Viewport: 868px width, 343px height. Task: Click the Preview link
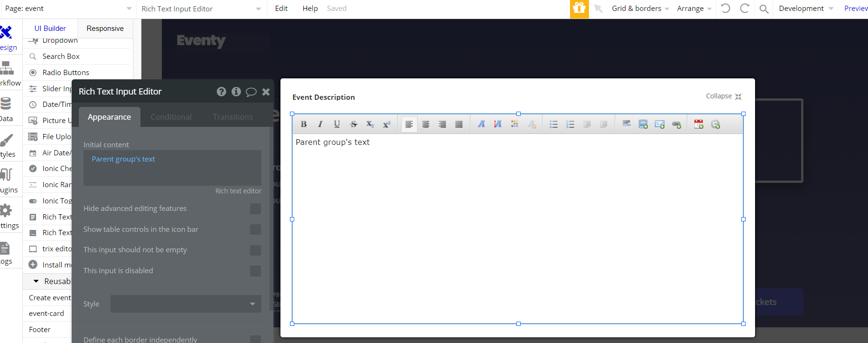click(x=856, y=9)
